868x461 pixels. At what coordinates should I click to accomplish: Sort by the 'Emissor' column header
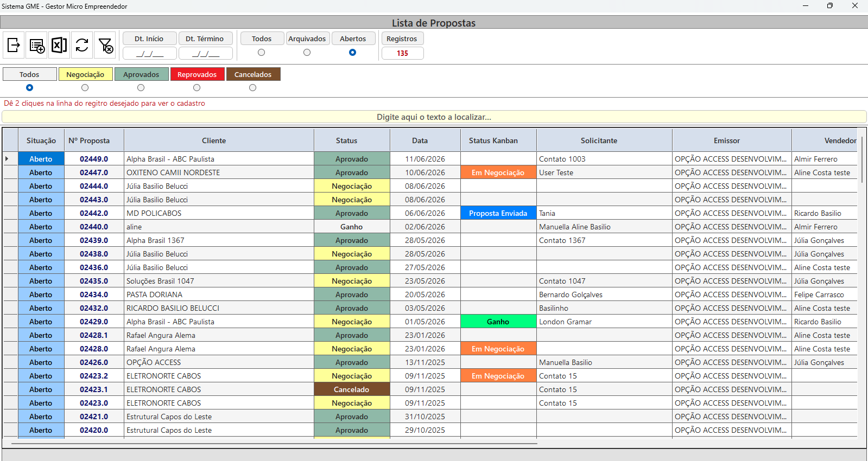click(x=732, y=140)
